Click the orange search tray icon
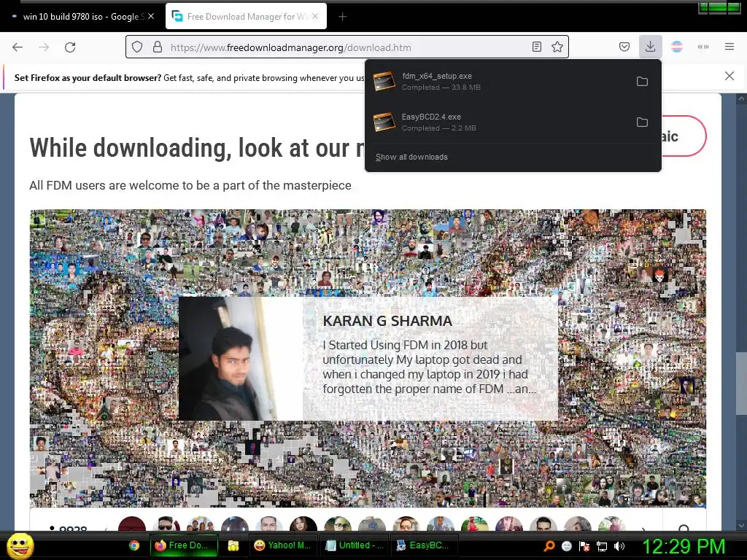The image size is (747, 560). 549,545
